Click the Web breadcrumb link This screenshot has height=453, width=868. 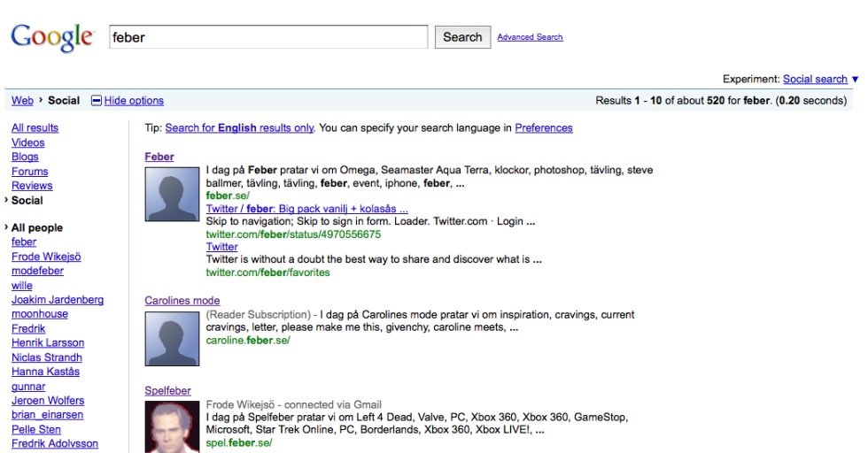[22, 101]
